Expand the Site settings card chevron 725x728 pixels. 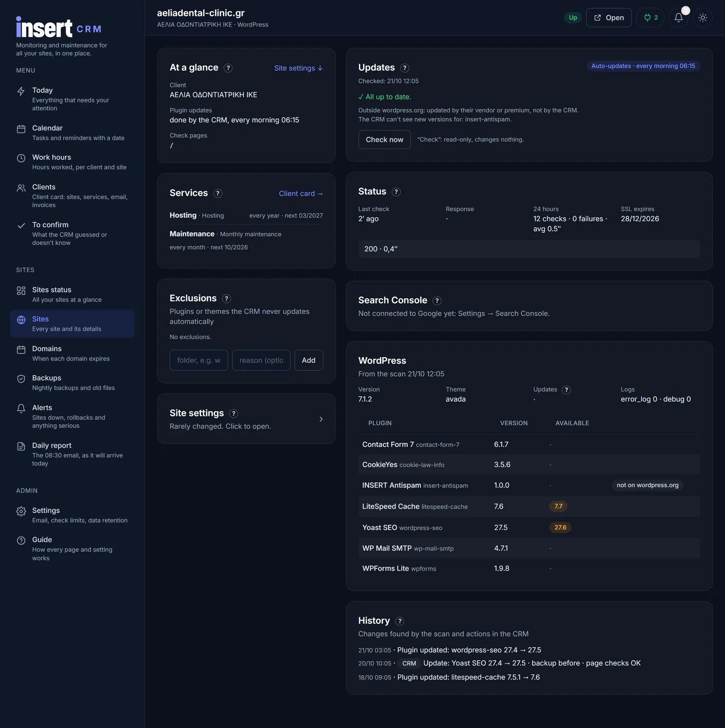(x=321, y=419)
